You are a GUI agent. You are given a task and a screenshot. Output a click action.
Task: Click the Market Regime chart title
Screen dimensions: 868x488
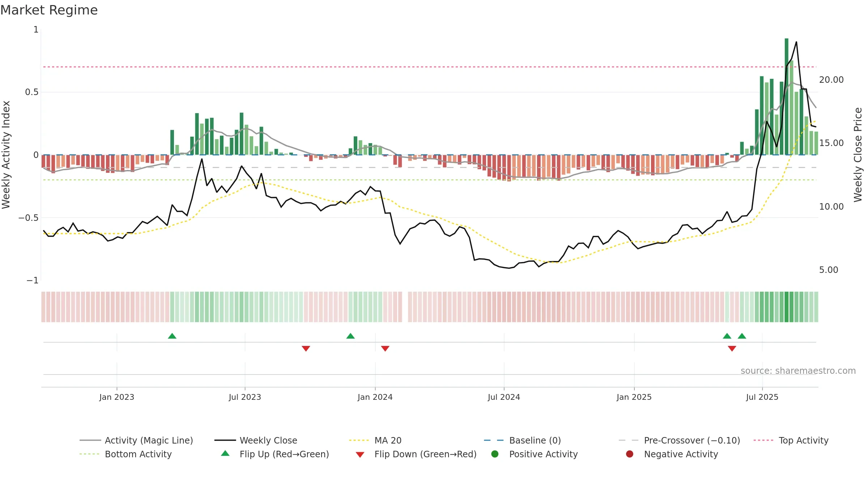49,10
